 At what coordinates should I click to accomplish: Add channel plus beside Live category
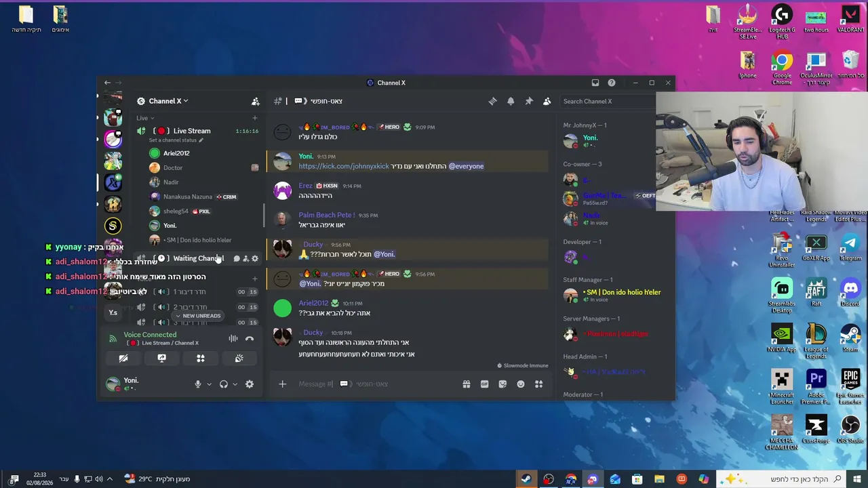(x=255, y=118)
